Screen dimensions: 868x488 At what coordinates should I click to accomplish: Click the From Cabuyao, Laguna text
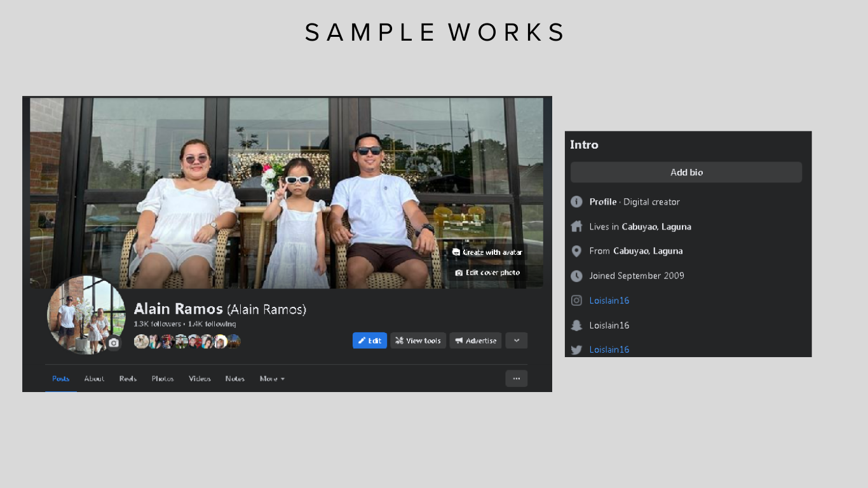(636, 251)
